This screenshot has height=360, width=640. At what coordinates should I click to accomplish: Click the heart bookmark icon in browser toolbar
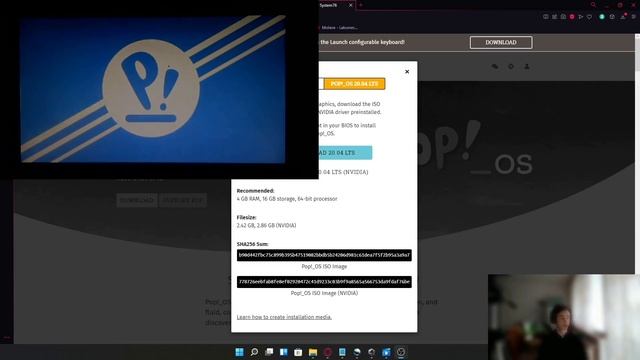(x=589, y=17)
